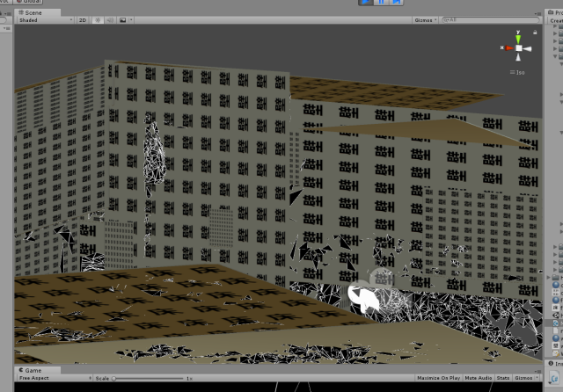The width and height of the screenshot is (563, 392).
Task: Collapse the expanded Project folder
Action: point(555,56)
